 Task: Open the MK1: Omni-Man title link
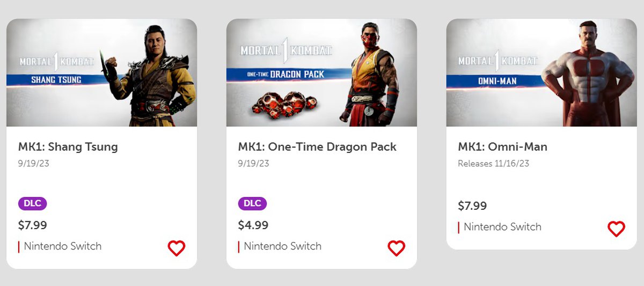[x=502, y=146]
